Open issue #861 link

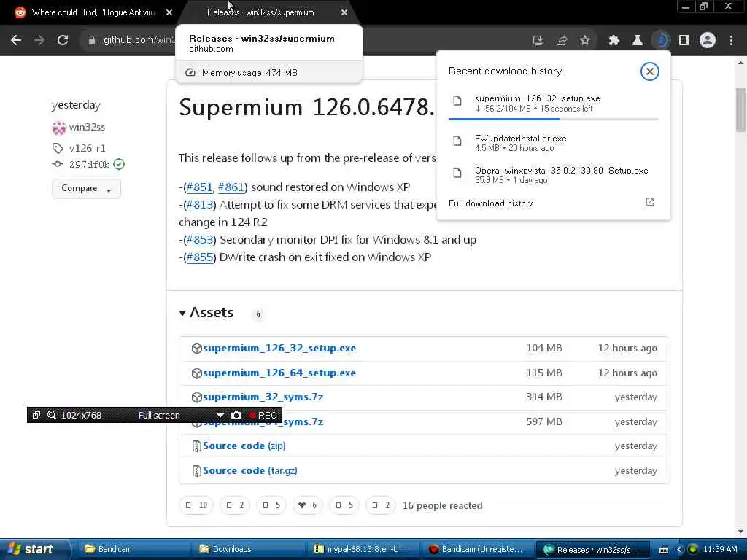(231, 187)
